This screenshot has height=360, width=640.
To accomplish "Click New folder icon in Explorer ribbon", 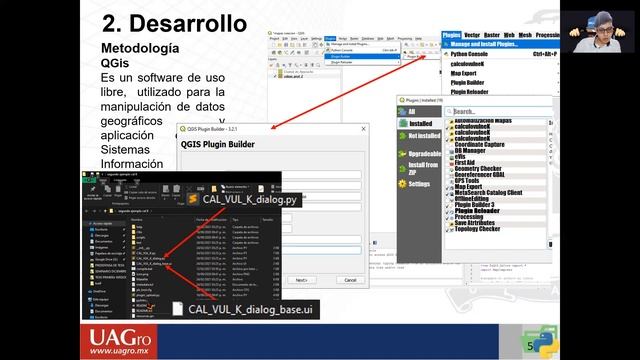I will point(213,189).
